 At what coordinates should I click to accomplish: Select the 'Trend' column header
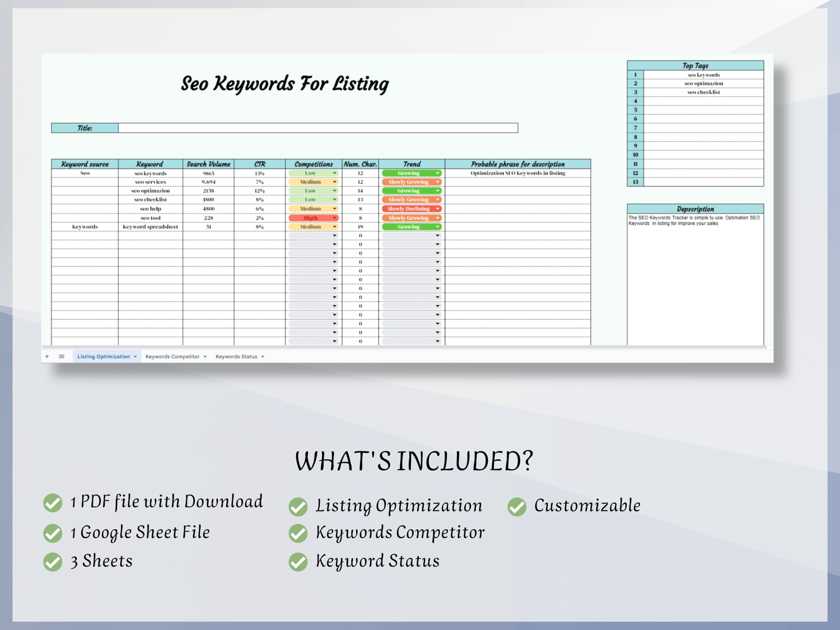tap(412, 164)
